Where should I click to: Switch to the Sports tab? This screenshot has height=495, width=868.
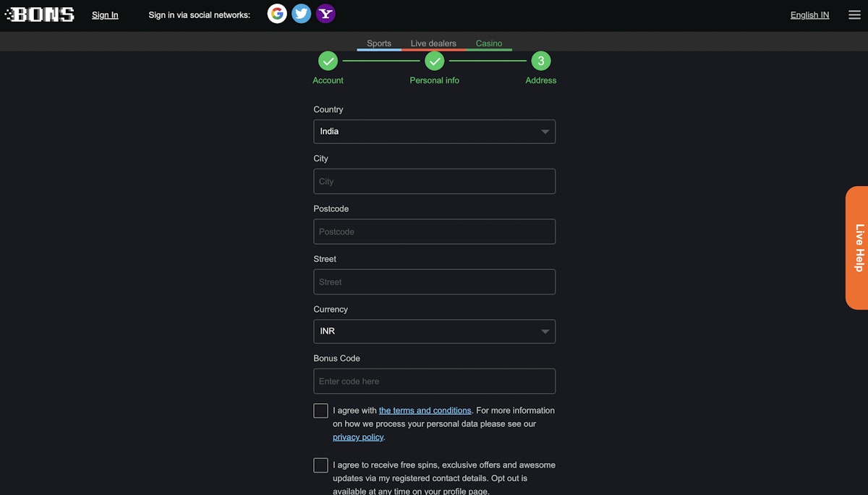click(x=379, y=43)
